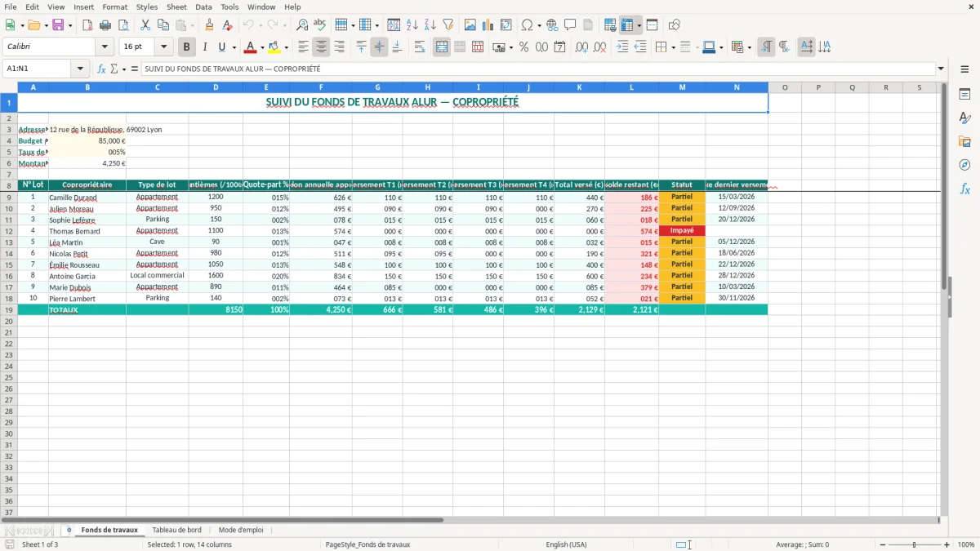980x551 pixels.
Task: Open the Conditional Formatting dropdown arrow
Action: tap(749, 48)
